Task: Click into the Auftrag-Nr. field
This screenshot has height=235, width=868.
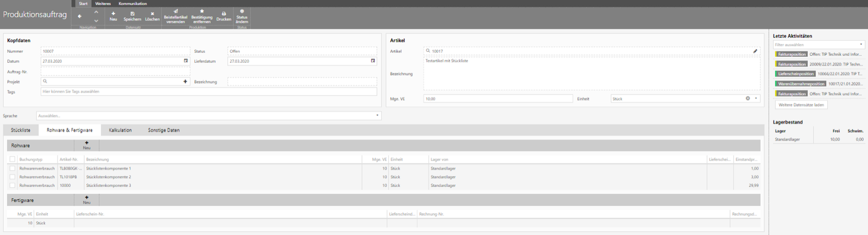Action: [x=115, y=71]
